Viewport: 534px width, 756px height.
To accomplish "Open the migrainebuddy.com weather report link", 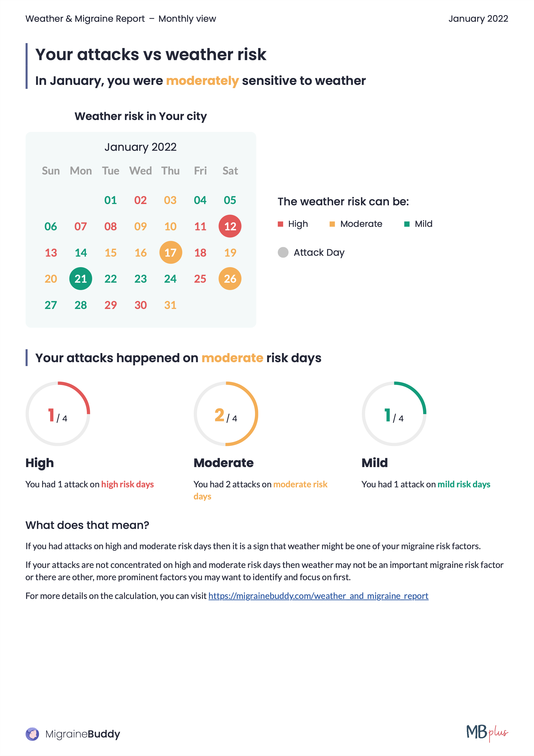I will click(x=318, y=596).
